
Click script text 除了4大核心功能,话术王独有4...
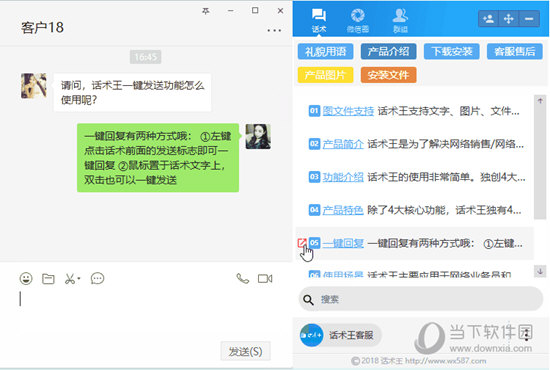pos(444,210)
